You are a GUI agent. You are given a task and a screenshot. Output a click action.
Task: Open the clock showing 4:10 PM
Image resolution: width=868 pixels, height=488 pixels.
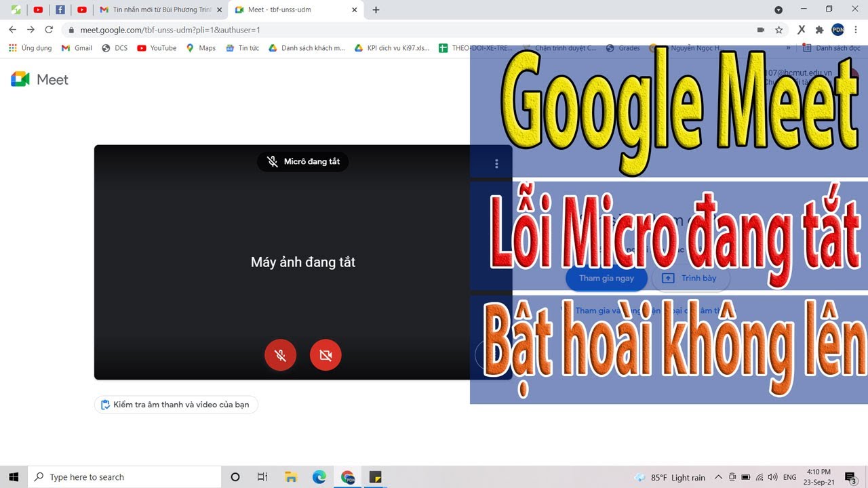click(818, 477)
